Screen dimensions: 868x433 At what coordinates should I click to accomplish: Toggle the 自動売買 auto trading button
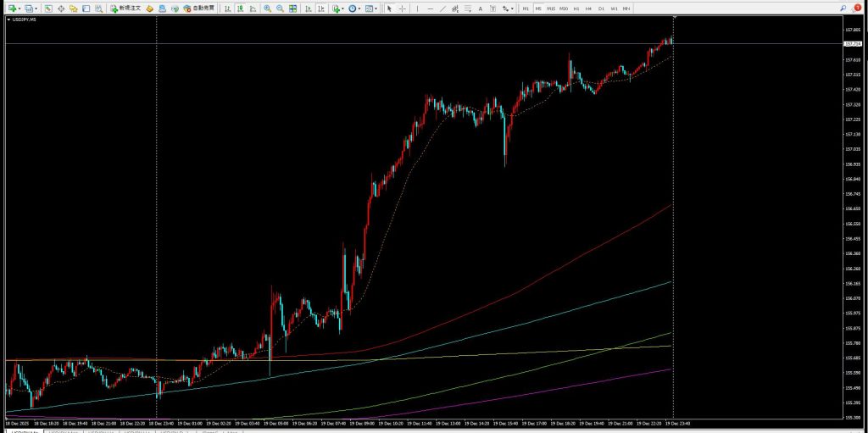[x=199, y=8]
